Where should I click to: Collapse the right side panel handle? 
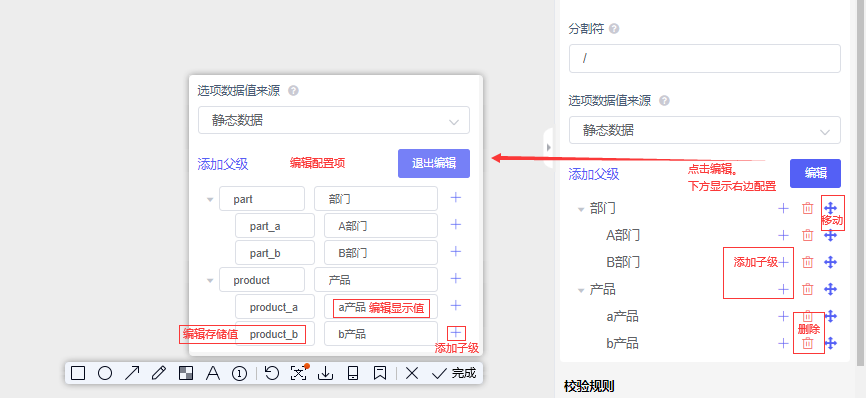548,147
